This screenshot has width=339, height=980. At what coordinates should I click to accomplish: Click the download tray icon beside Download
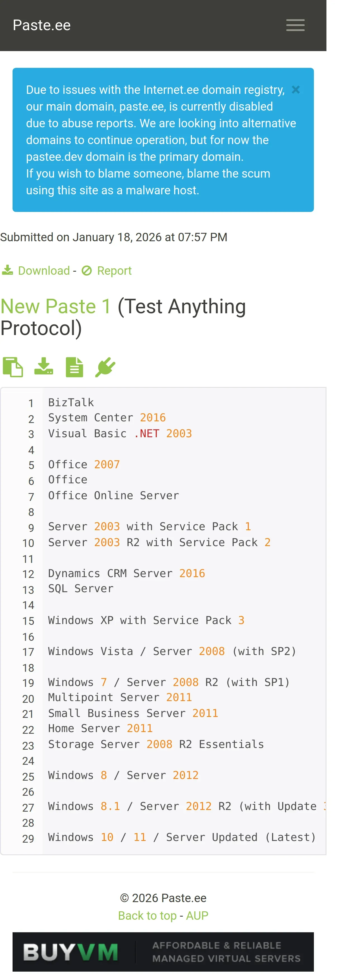point(8,271)
